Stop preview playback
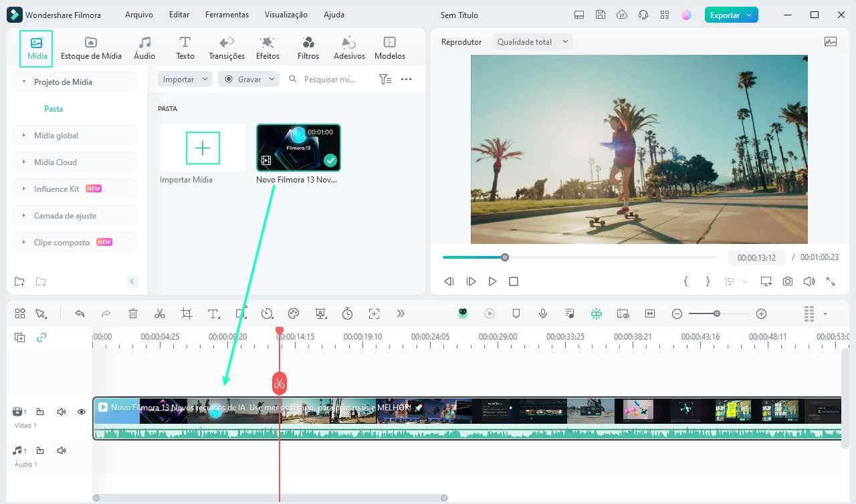 [x=514, y=281]
